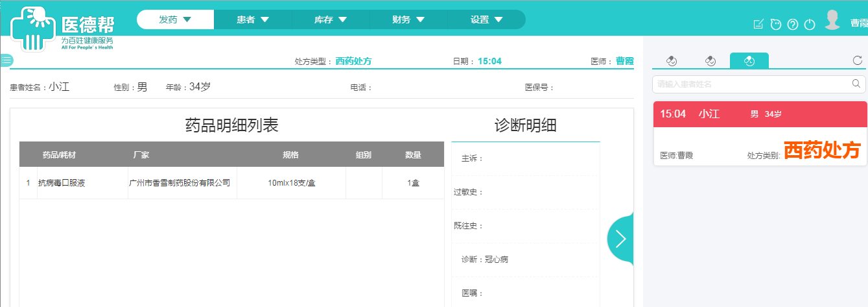Expand the side panel with right arrow
This screenshot has width=868, height=307.
pyautogui.click(x=620, y=239)
